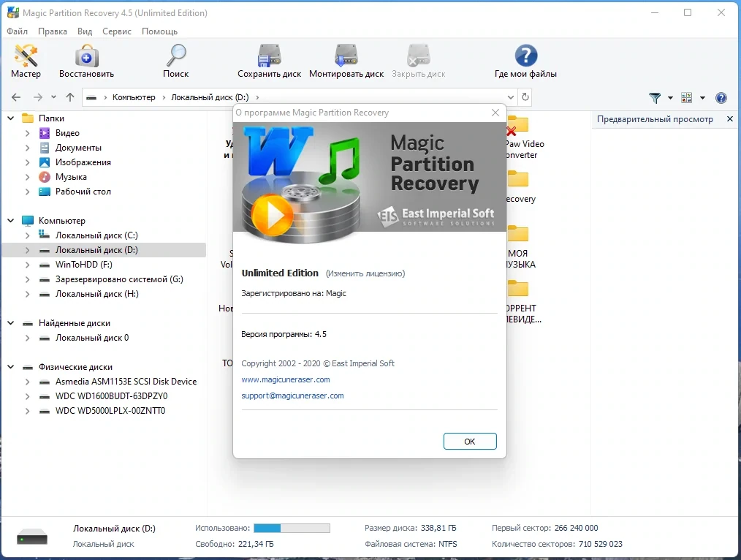Select the Музыка folder in the tree

point(71,177)
